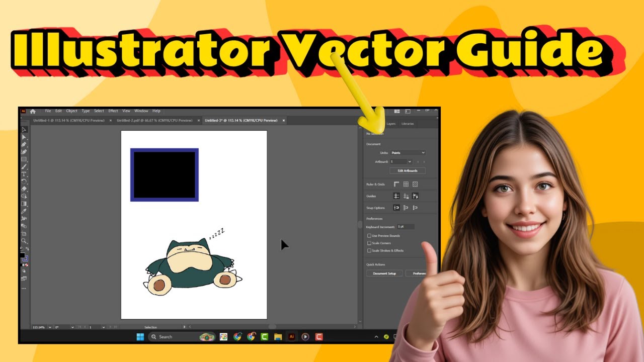Open artboard navigation dropdown in status bar
644x362 pixels.
pyautogui.click(x=104, y=327)
